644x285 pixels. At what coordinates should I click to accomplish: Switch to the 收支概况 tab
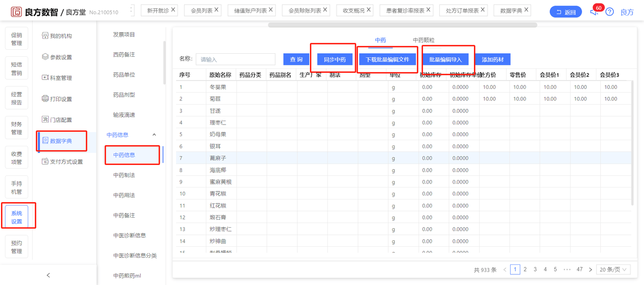pyautogui.click(x=354, y=10)
